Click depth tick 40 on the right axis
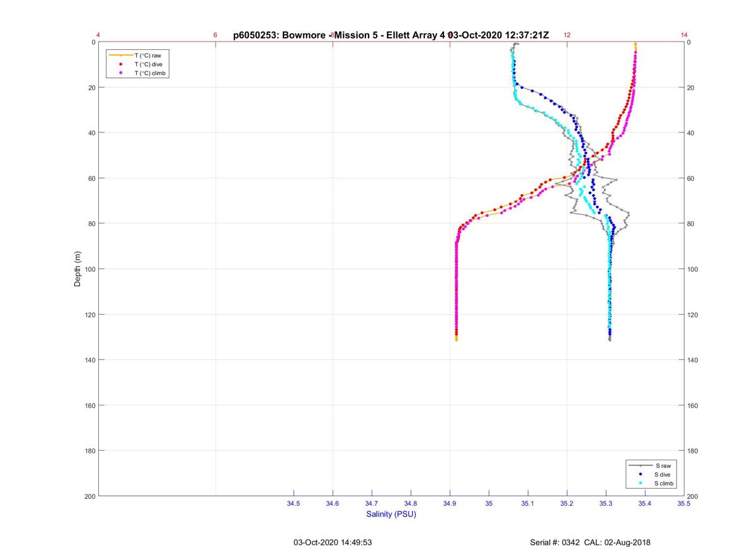This screenshot has width=756, height=558. point(691,133)
